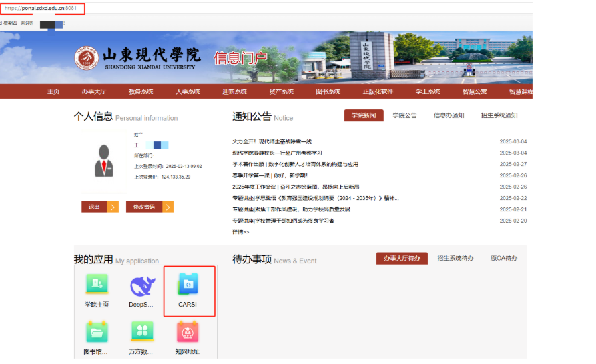This screenshot has height=364, width=596.
Task: Open the CARSI application icon
Action: click(x=188, y=285)
